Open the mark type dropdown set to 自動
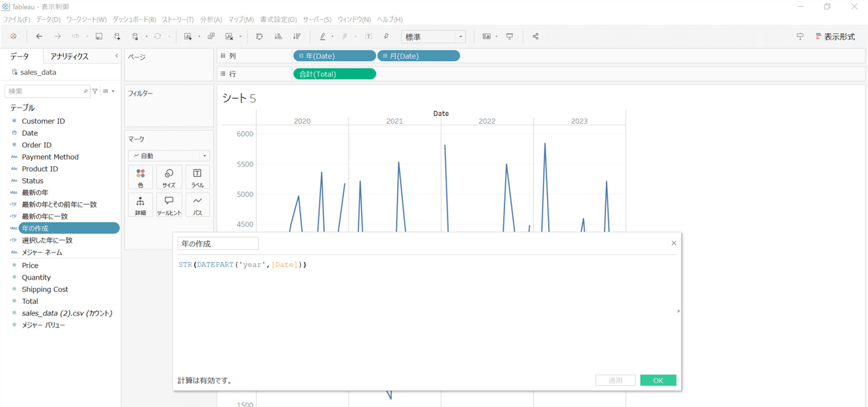Screen dimensions: 868x407 [169, 156]
